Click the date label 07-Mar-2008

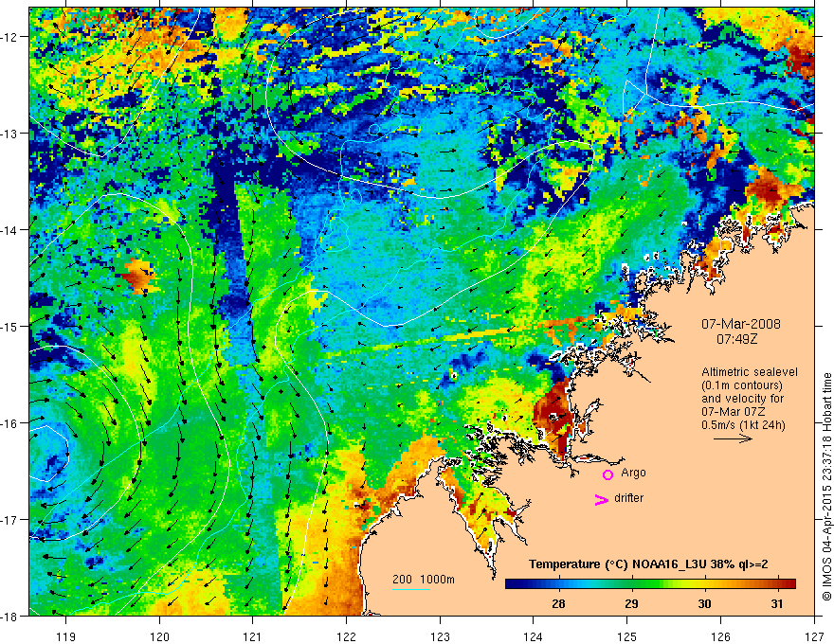[x=741, y=324]
